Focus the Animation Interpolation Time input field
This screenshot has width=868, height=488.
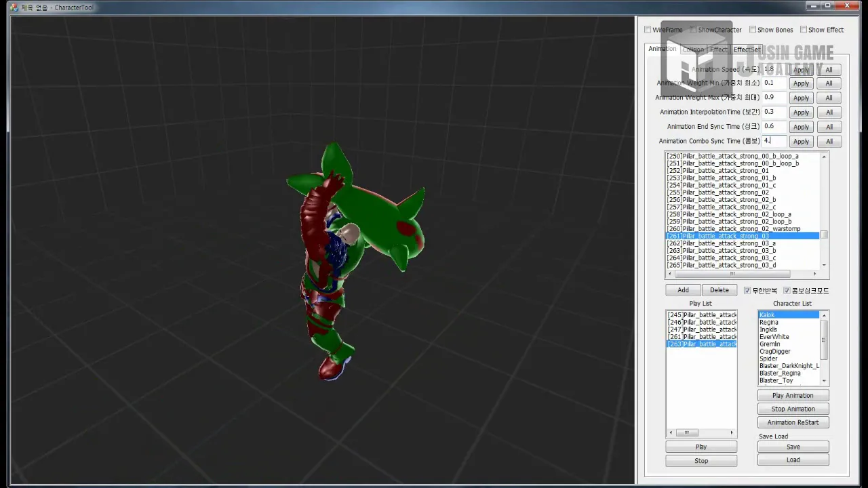pos(774,112)
